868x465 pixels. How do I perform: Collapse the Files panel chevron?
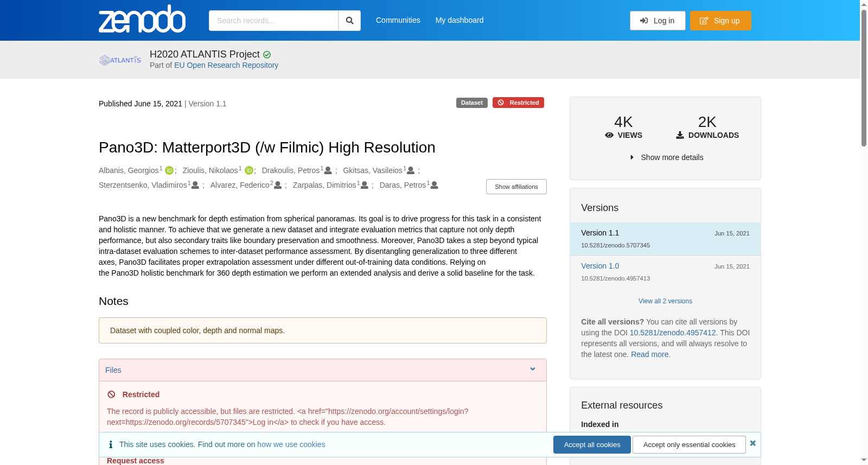533,370
